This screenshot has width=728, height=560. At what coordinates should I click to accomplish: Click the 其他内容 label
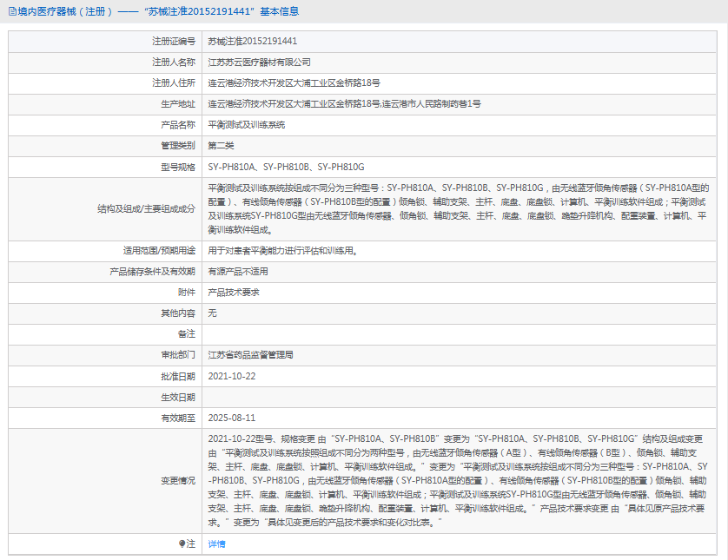coord(178,313)
